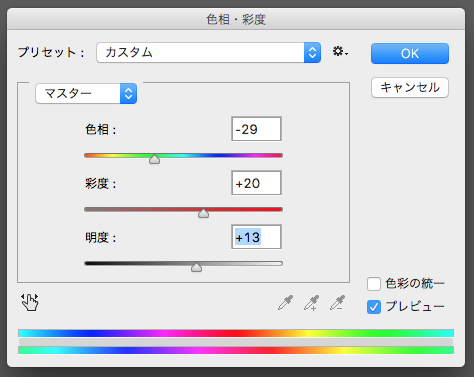Click the 明度 lightness slider handle
474x377 pixels.
[x=196, y=267]
